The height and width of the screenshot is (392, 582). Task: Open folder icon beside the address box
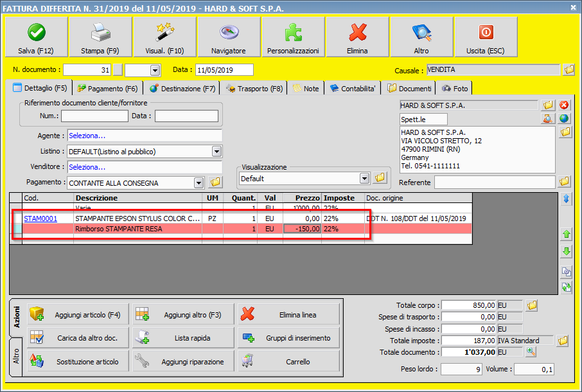(565, 132)
